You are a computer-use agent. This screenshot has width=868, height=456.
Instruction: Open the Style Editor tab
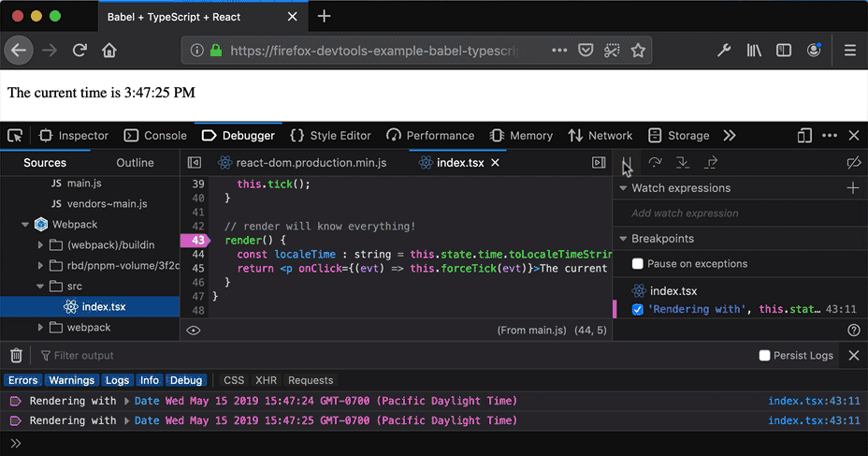click(x=330, y=136)
